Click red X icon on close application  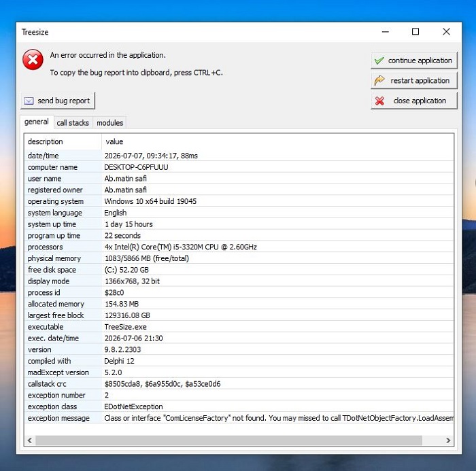[x=379, y=101]
